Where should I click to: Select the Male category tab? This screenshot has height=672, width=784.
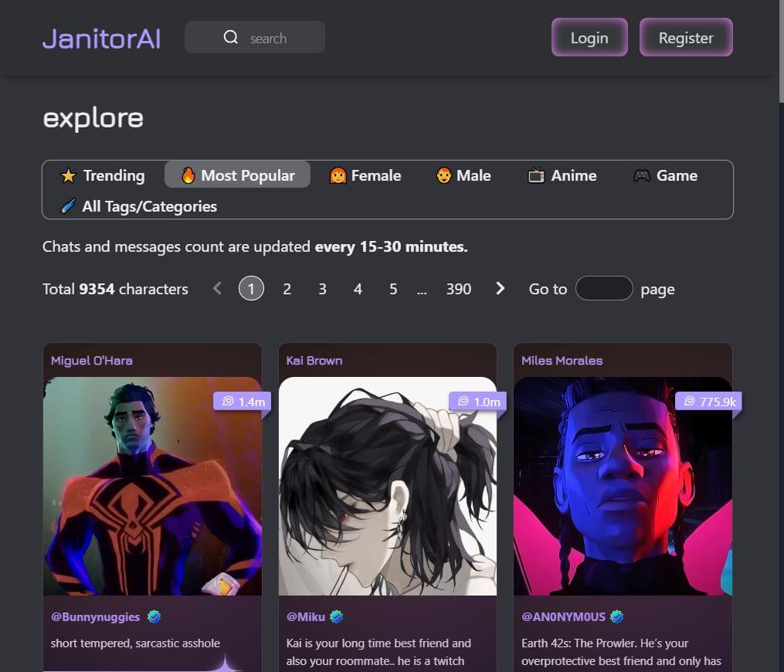pyautogui.click(x=463, y=175)
